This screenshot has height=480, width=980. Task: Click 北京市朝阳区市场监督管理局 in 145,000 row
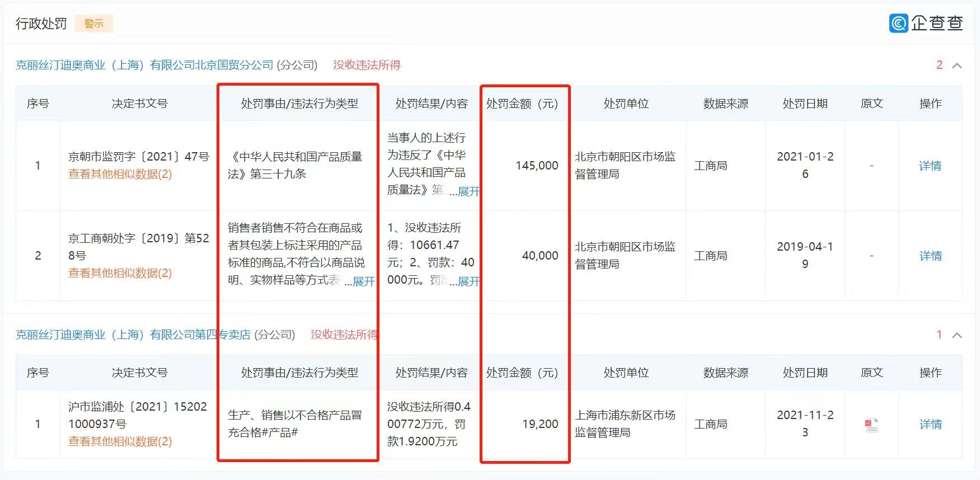pyautogui.click(x=625, y=166)
